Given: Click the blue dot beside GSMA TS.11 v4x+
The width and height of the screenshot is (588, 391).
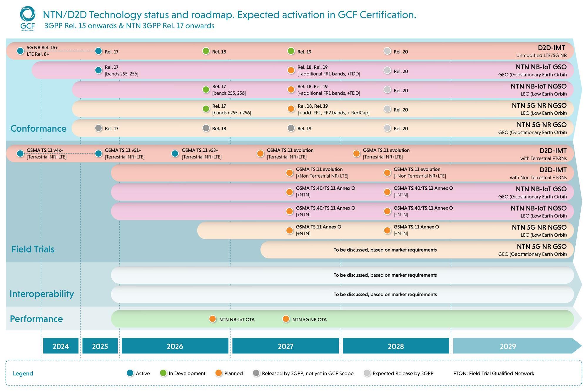Looking at the screenshot, I should point(20,153).
